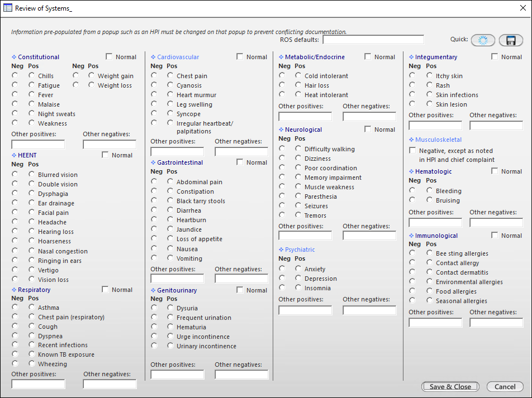Screen dimensions: 532x398
Task: Click the Hematologic section diamond icon
Action: [x=411, y=171]
